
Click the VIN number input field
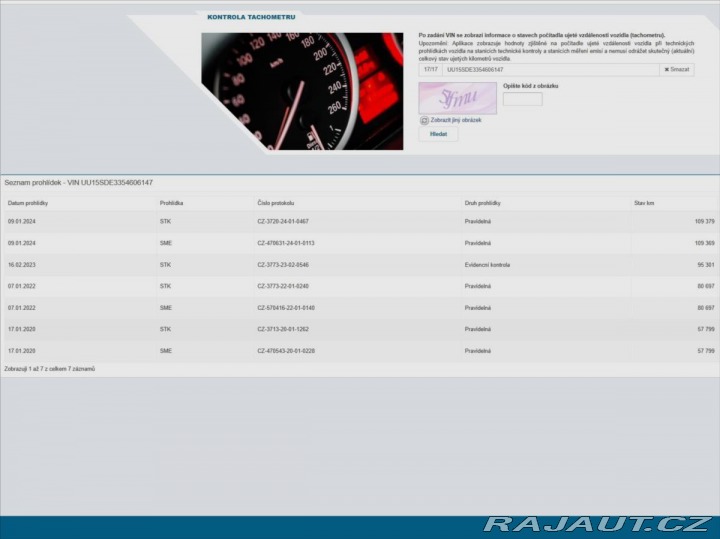click(x=550, y=69)
